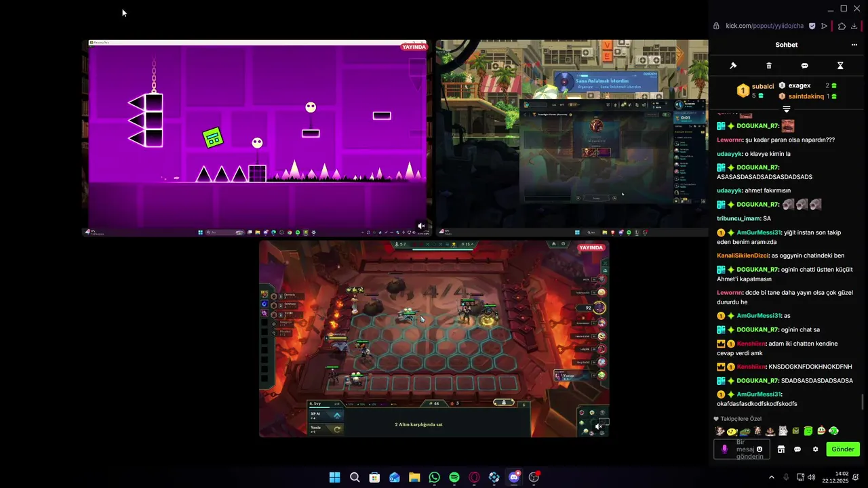Open Opera GX from the taskbar
The height and width of the screenshot is (488, 868).
click(474, 477)
